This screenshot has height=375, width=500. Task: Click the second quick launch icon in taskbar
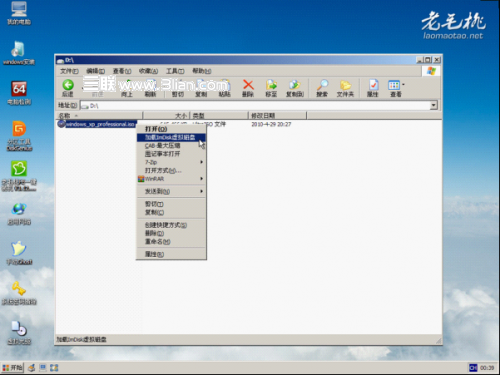[43, 368]
